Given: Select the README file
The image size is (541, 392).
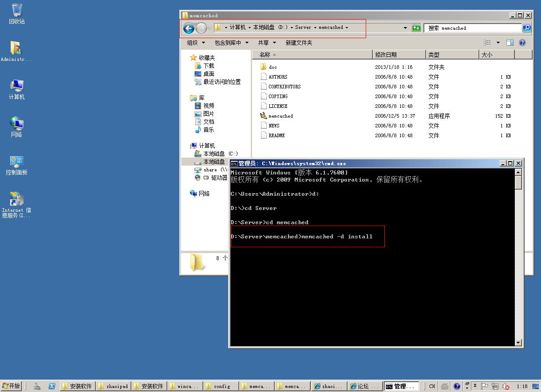Looking at the screenshot, I should coord(276,135).
